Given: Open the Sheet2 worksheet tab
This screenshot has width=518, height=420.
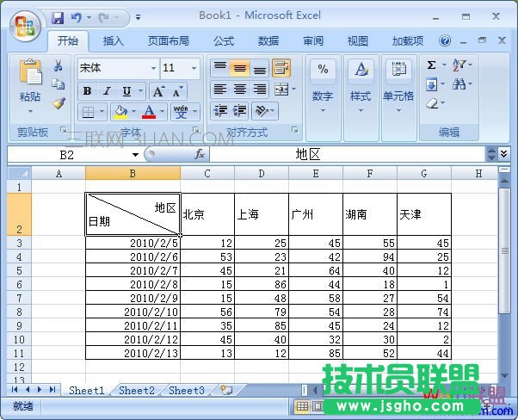Looking at the screenshot, I should point(136,390).
